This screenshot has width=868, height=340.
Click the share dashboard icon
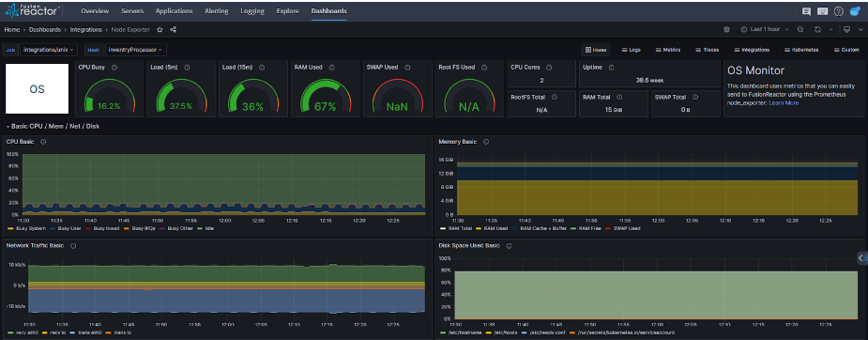click(x=174, y=29)
